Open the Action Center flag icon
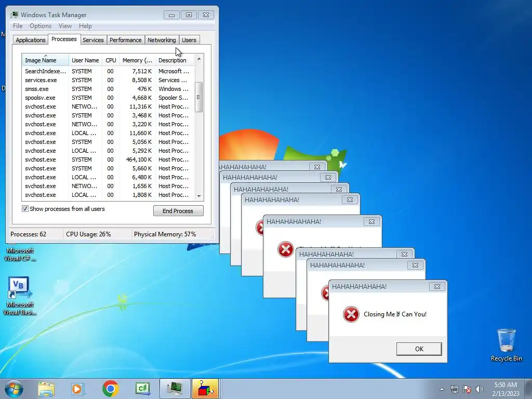 coord(467,389)
